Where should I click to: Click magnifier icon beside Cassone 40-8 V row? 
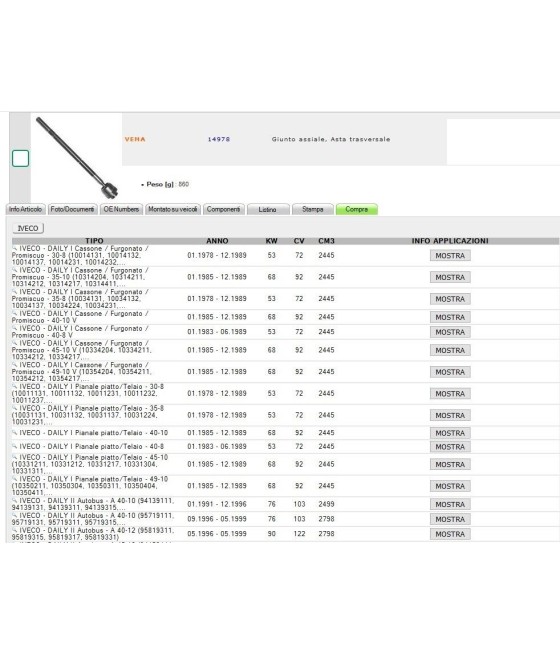pos(15,328)
